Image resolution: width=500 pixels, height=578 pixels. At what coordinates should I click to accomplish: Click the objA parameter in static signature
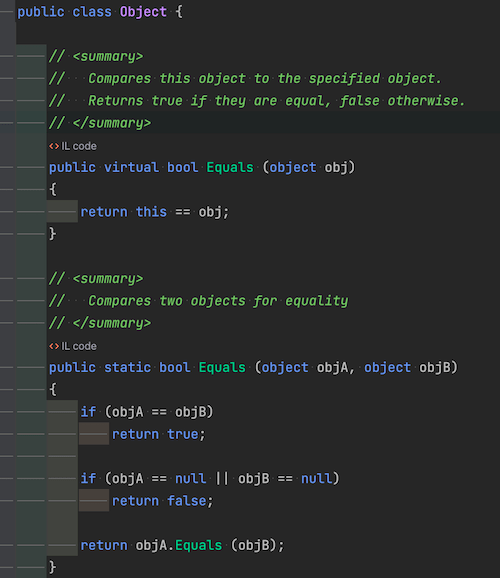[x=332, y=368]
